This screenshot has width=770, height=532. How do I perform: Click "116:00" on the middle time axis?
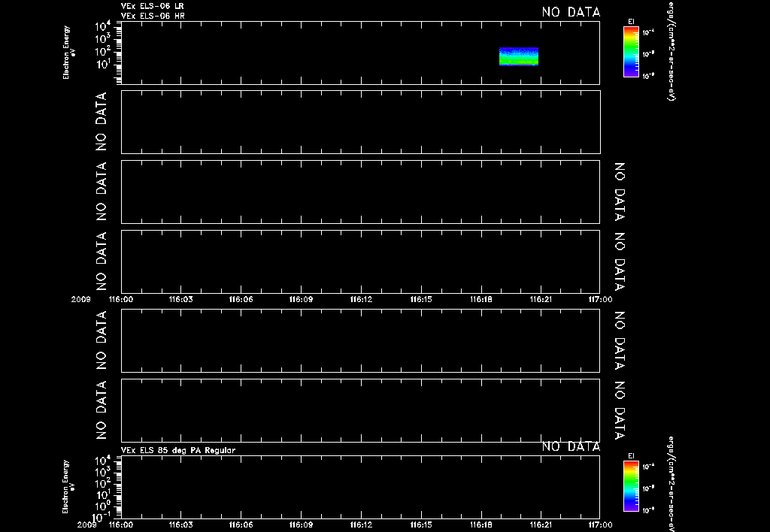point(121,299)
